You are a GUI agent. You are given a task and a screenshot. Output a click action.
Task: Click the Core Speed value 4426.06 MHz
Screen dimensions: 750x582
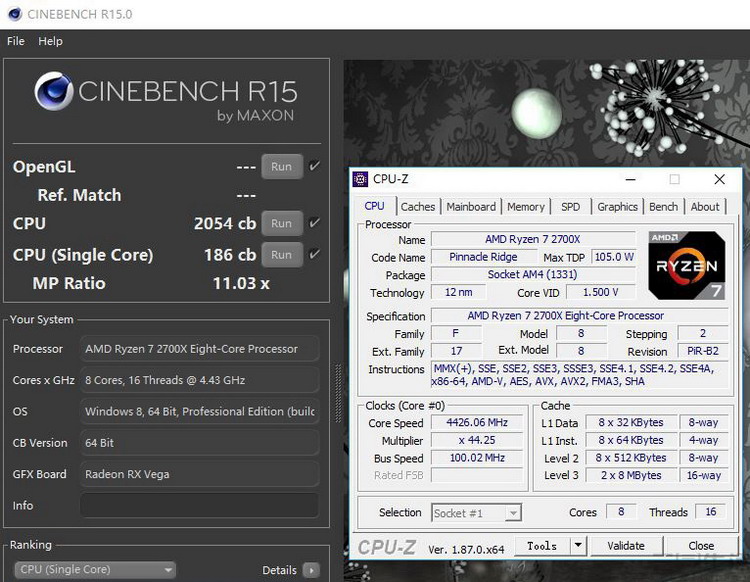477,422
